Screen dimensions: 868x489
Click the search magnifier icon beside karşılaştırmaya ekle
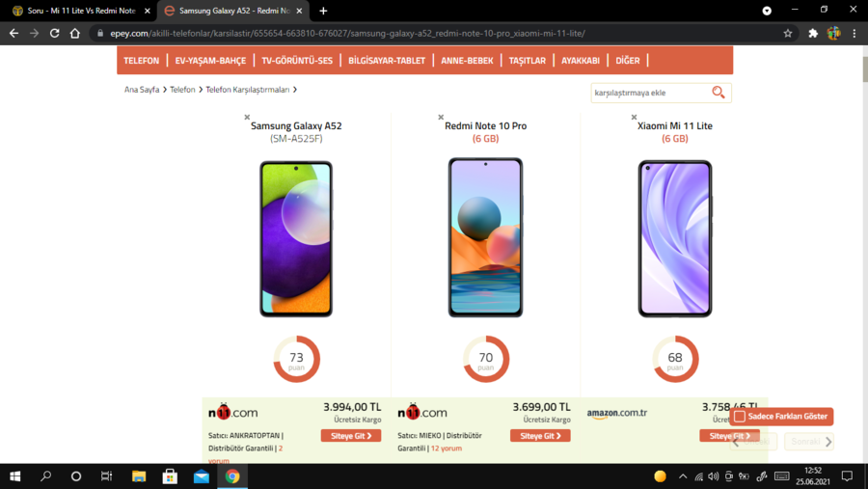pyautogui.click(x=718, y=93)
